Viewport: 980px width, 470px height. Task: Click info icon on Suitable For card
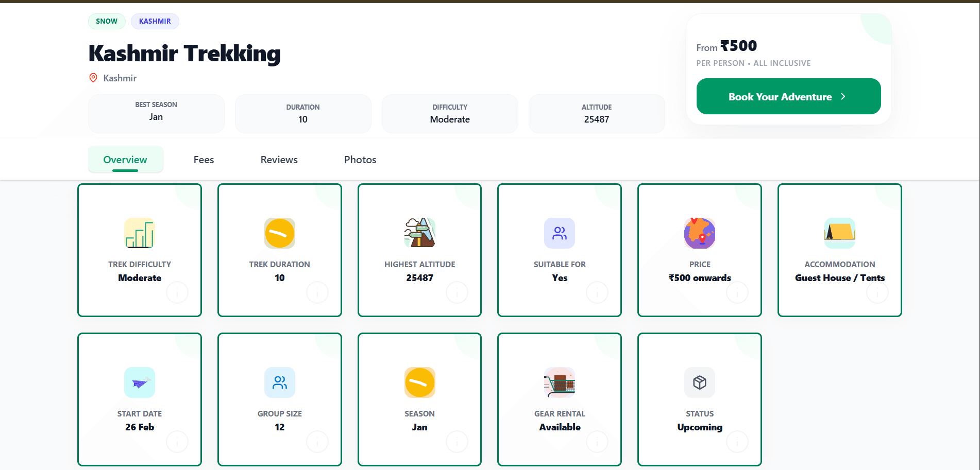[x=597, y=293]
